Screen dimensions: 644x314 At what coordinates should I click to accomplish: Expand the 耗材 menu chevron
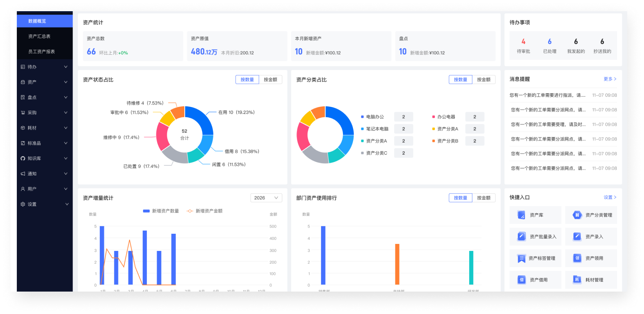pyautogui.click(x=66, y=128)
